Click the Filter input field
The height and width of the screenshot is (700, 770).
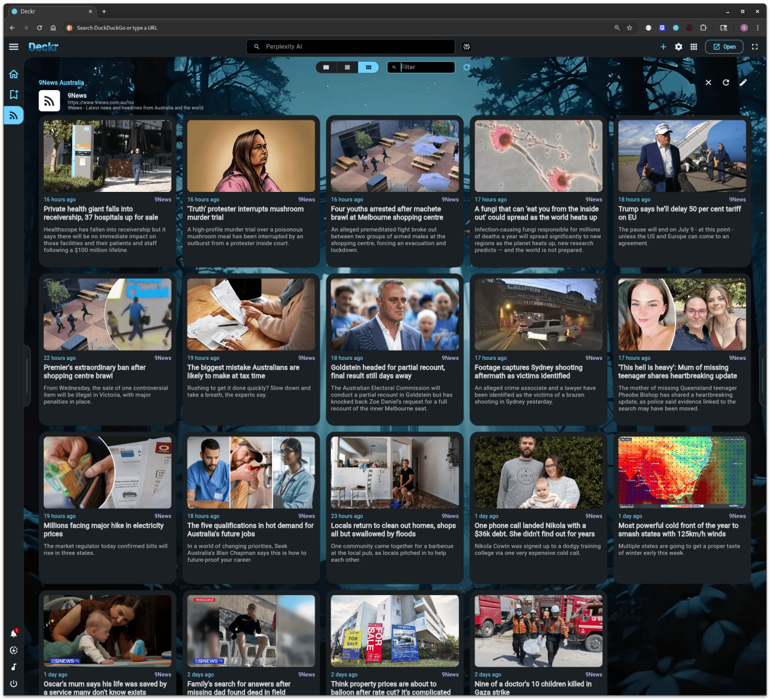[421, 67]
